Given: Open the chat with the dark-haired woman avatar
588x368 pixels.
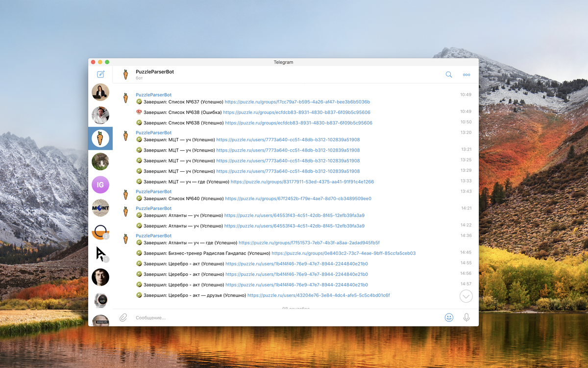Looking at the screenshot, I should (100, 92).
